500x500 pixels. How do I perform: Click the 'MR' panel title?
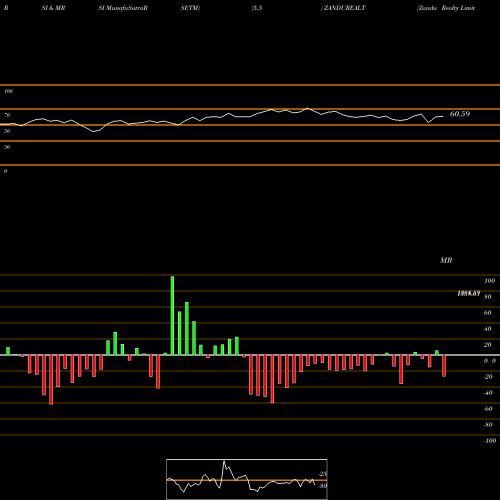pyautogui.click(x=446, y=260)
